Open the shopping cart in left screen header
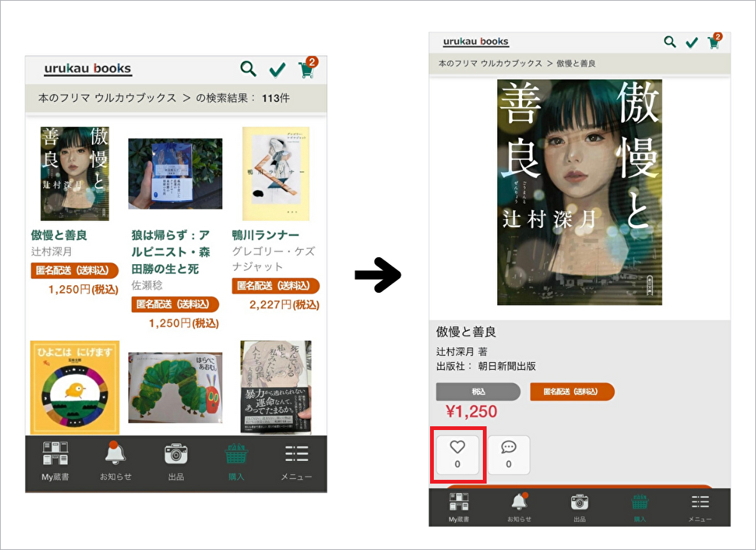Screen dimensions: 756x550 (x=306, y=69)
